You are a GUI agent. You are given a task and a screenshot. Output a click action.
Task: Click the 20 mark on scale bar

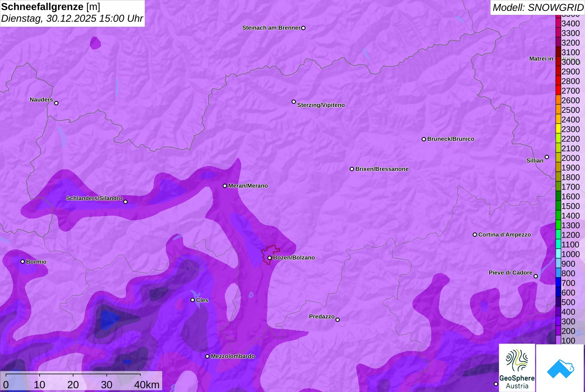(73, 384)
